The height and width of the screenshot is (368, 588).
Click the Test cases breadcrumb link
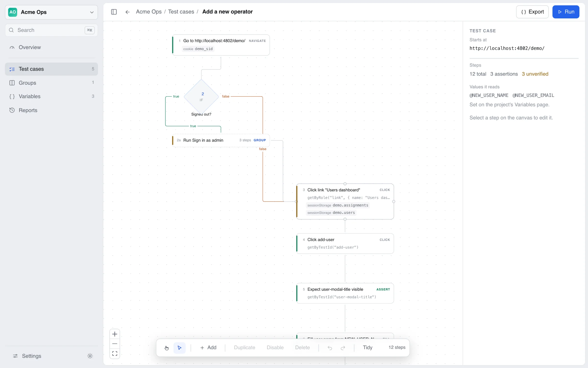(x=181, y=12)
